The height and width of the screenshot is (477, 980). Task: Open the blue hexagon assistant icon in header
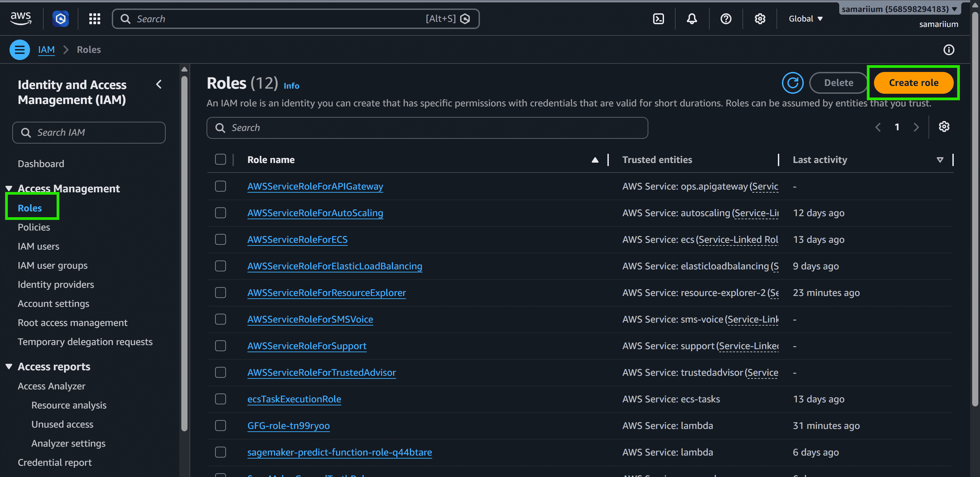[x=60, y=19]
